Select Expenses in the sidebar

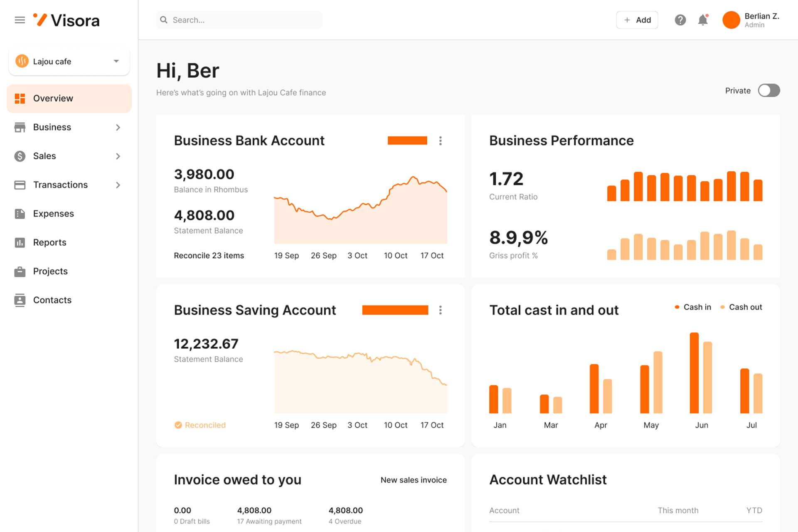tap(53, 214)
